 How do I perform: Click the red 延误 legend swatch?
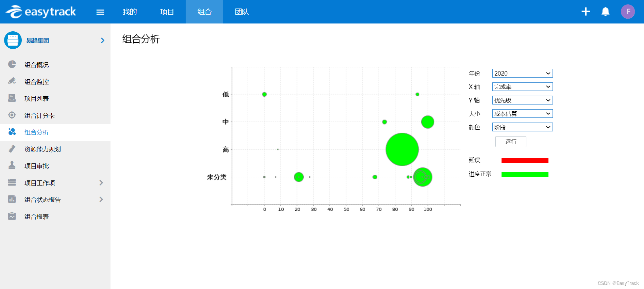(525, 160)
